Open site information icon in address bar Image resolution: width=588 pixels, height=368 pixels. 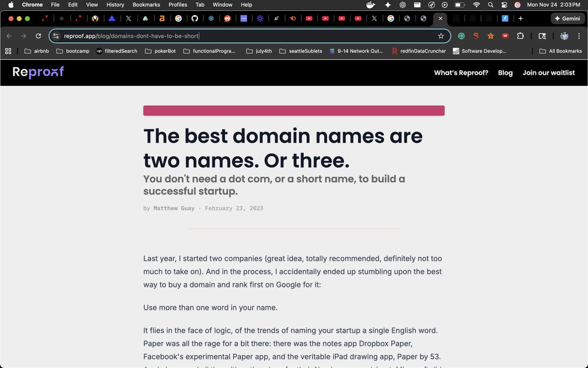(56, 36)
